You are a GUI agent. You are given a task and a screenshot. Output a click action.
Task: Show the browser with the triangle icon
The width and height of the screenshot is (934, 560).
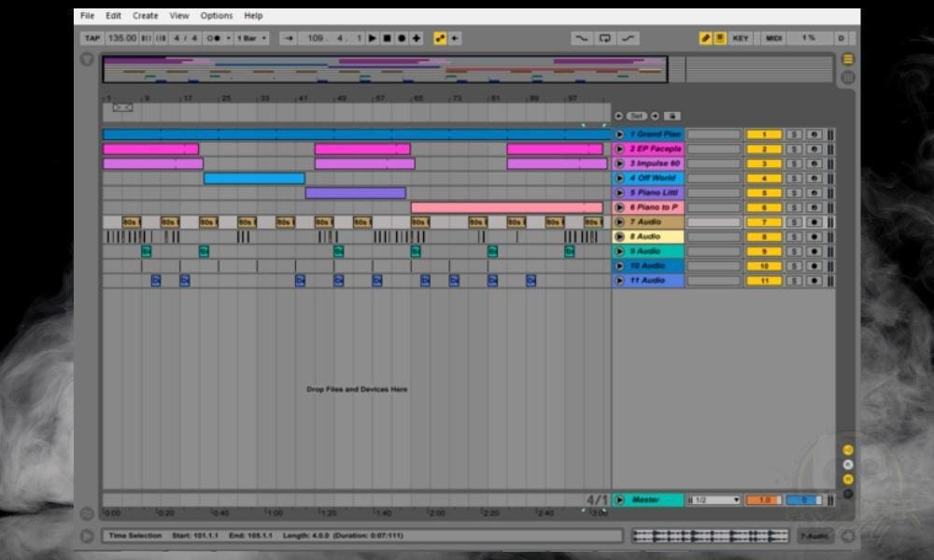point(87,59)
